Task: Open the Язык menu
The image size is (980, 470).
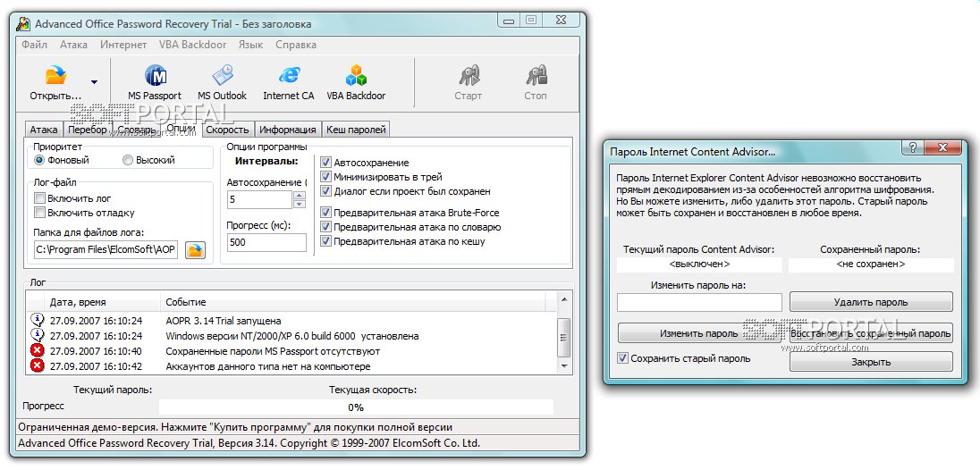Action: pos(250,45)
